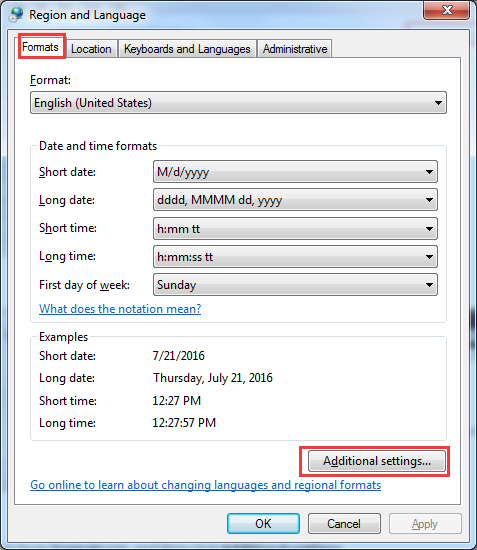
Task: Click the long date example 'Thursday, July 21, 2016'
Action: pos(213,378)
